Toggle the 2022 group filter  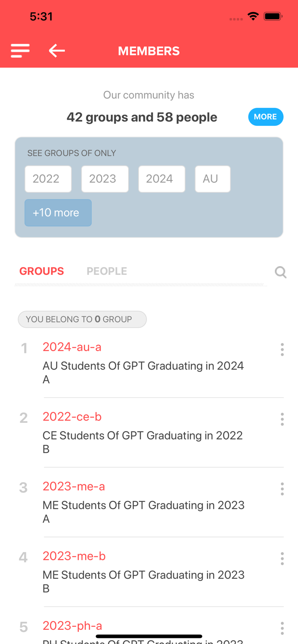click(48, 179)
